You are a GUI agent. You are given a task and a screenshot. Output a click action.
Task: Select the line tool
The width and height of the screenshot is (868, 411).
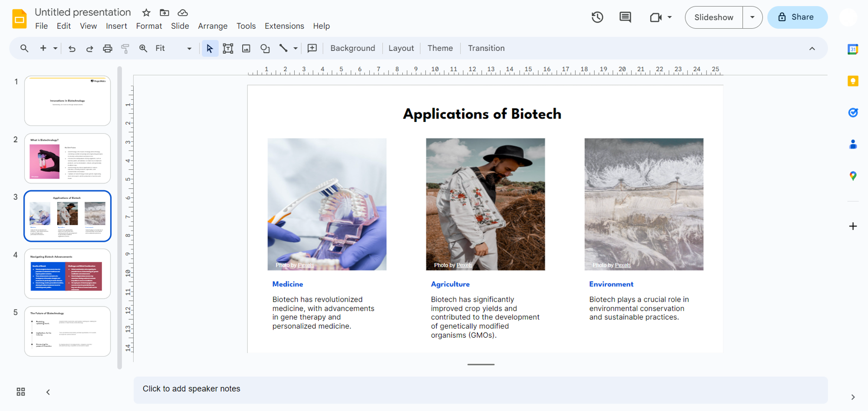click(283, 48)
